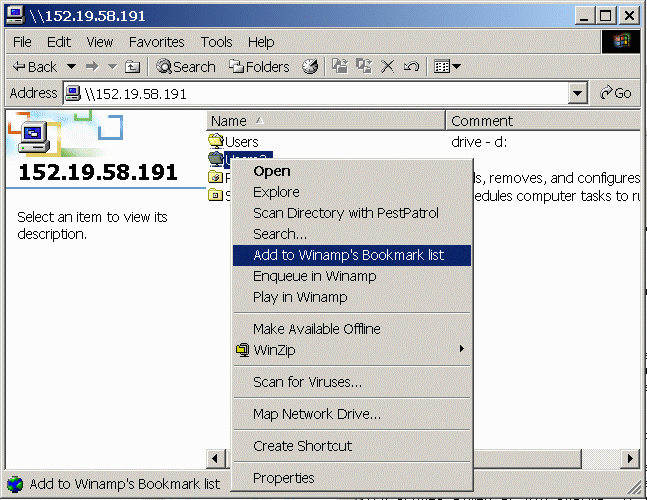Choose Make Available Offline
This screenshot has height=500, width=647.
[x=352, y=329]
